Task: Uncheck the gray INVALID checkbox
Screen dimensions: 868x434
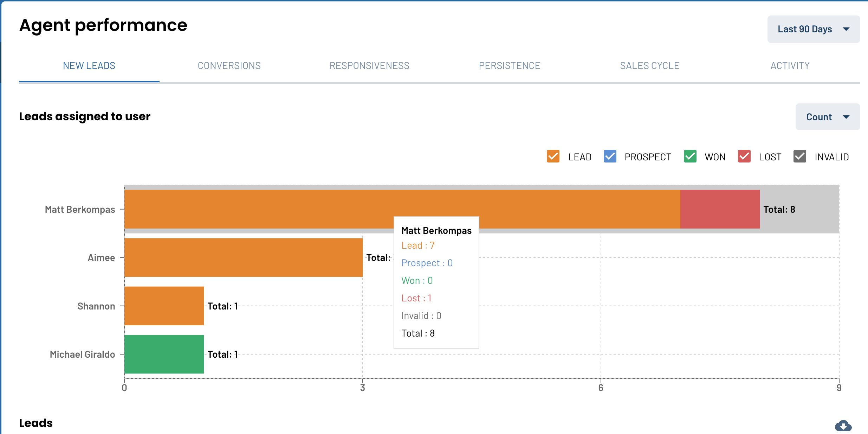Action: click(x=800, y=156)
